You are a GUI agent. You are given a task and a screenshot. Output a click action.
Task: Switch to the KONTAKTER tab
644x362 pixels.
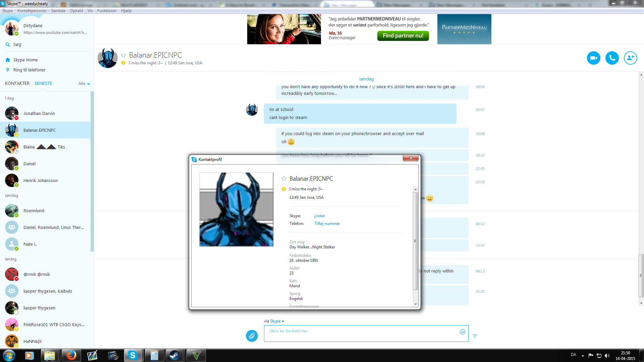17,83
